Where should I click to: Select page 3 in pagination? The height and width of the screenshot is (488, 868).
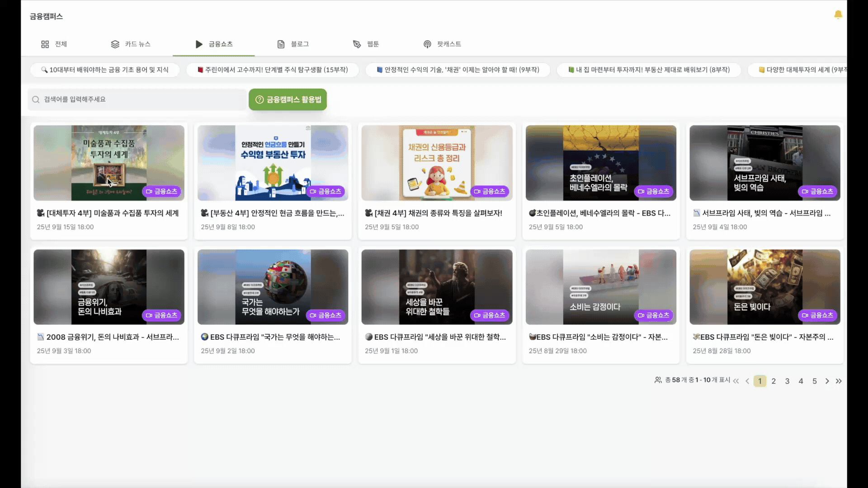click(787, 381)
